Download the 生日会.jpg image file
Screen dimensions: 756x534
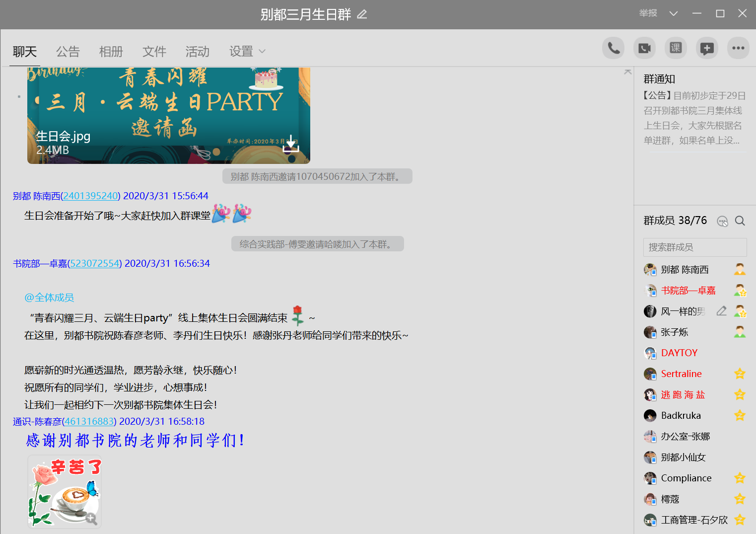click(x=291, y=144)
